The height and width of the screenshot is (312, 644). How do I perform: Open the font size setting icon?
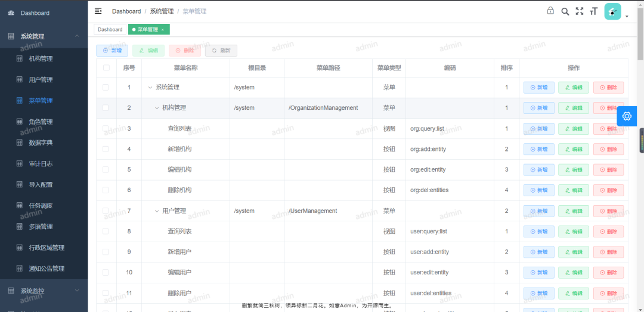pos(593,11)
